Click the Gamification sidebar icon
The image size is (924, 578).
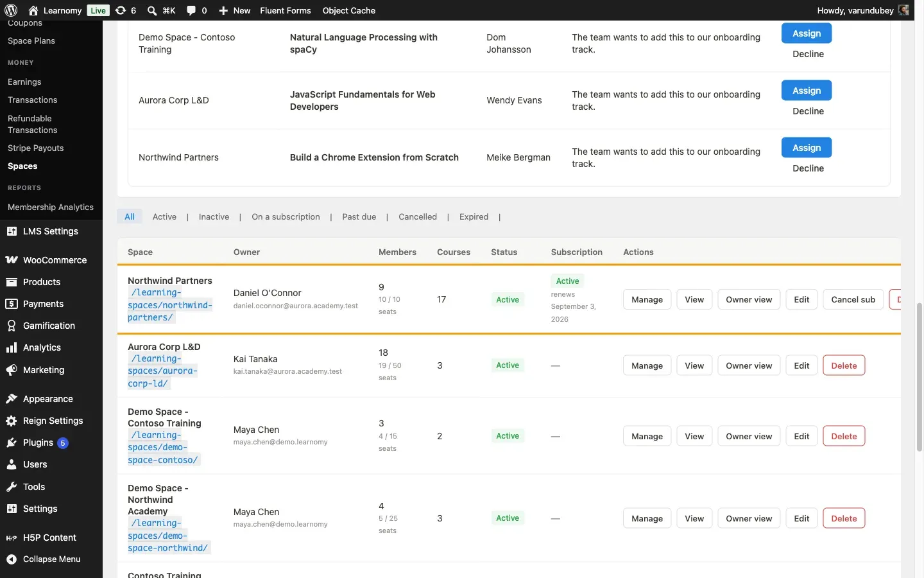coord(12,326)
